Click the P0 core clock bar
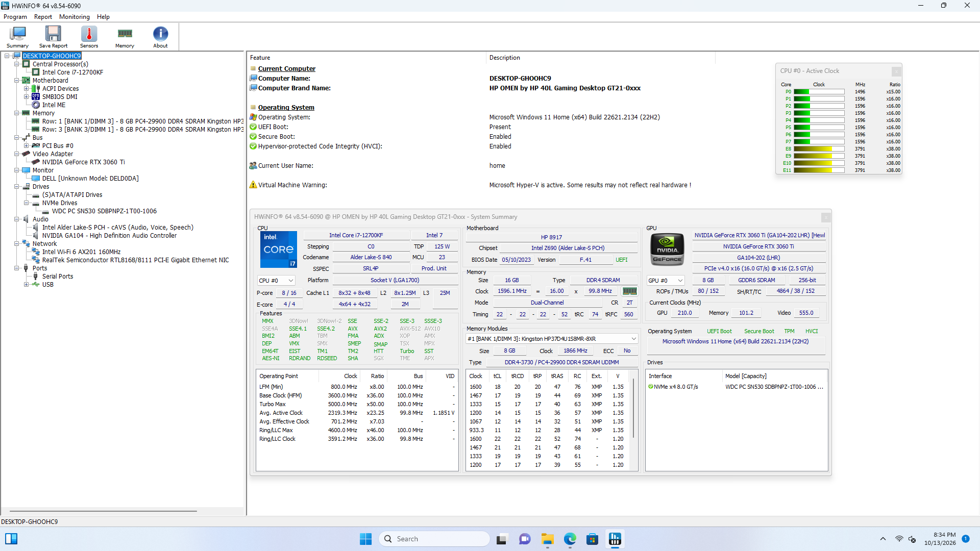The image size is (980, 551). pos(819,92)
